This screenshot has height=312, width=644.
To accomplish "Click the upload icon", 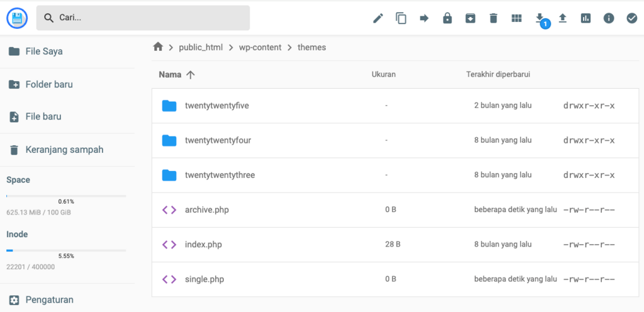I will coord(563,18).
